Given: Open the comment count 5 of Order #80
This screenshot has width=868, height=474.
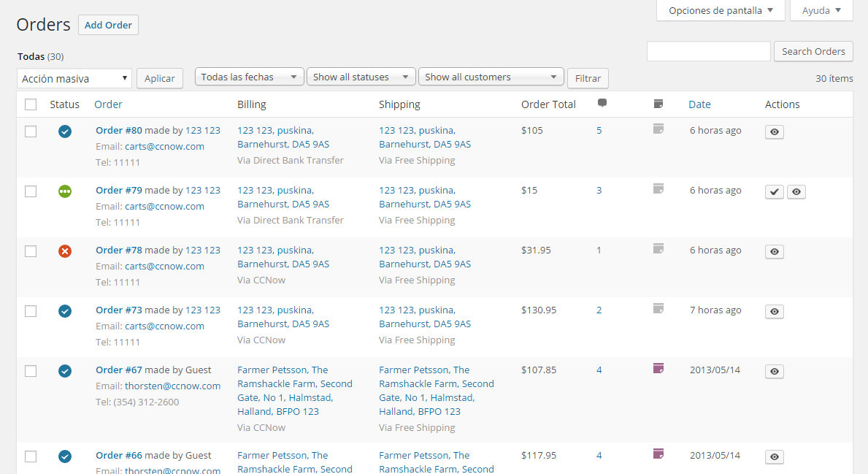Looking at the screenshot, I should point(599,130).
